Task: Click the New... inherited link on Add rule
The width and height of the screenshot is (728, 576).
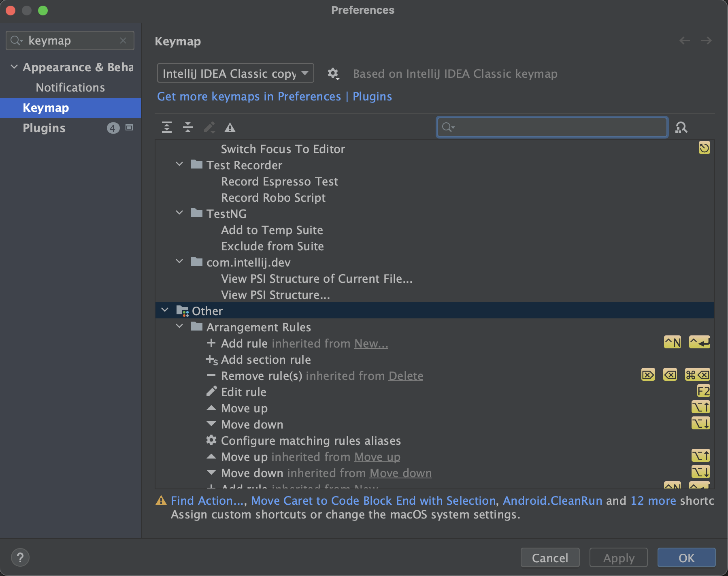Action: click(x=371, y=343)
